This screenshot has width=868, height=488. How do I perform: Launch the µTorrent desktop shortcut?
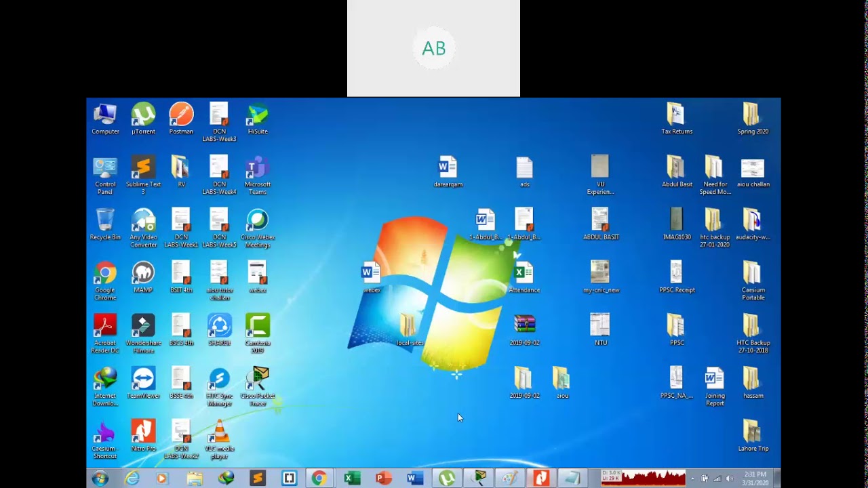(x=143, y=119)
